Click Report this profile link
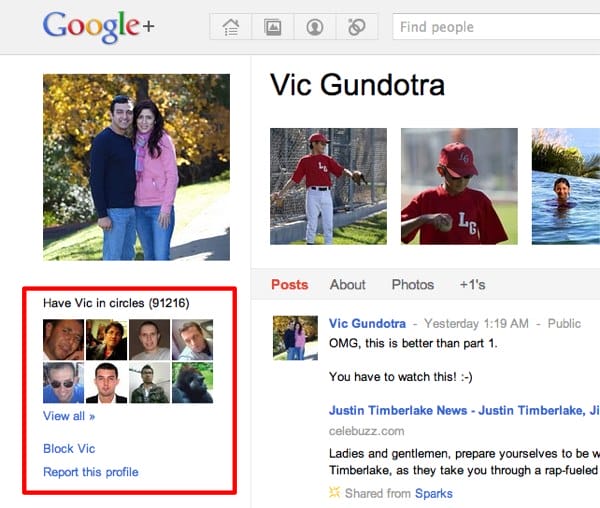600x508 pixels. tap(91, 472)
